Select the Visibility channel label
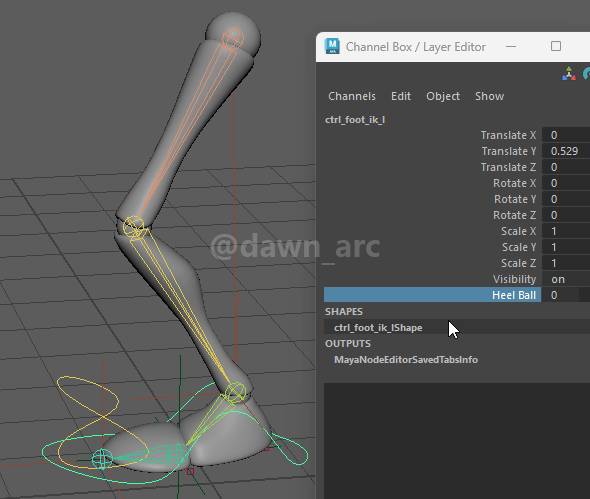 pos(514,279)
